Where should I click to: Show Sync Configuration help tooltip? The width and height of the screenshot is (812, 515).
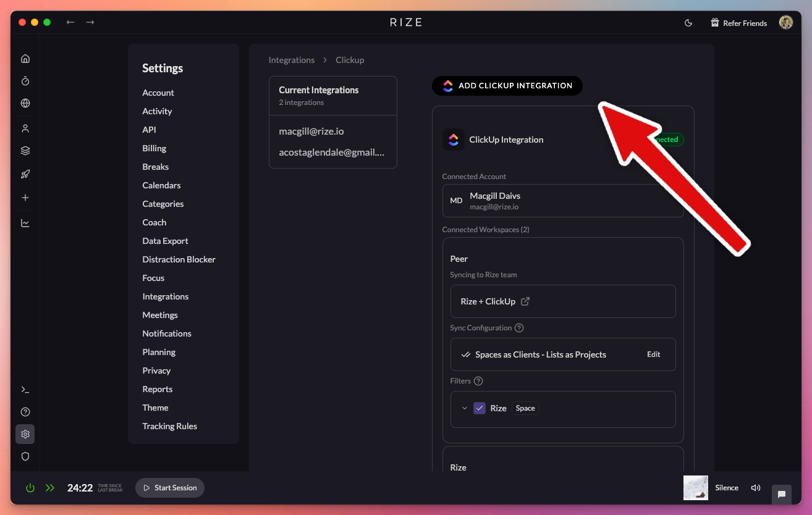(519, 328)
